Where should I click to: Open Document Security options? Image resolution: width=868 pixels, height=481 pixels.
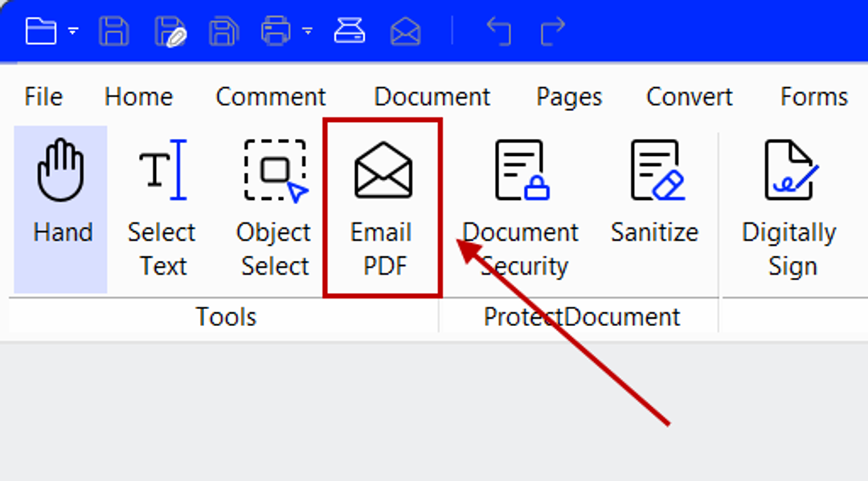pyautogui.click(x=521, y=209)
